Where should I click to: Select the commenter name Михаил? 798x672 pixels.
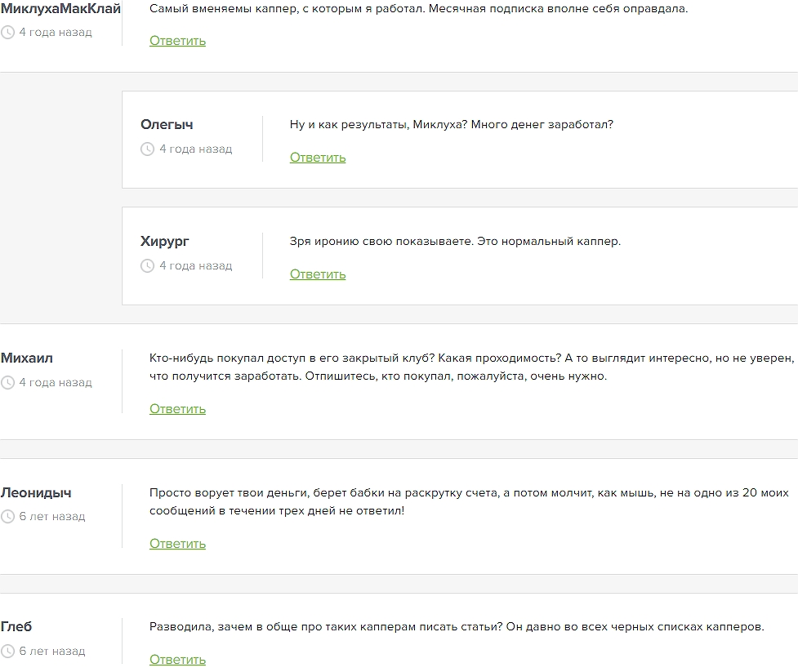[27, 358]
